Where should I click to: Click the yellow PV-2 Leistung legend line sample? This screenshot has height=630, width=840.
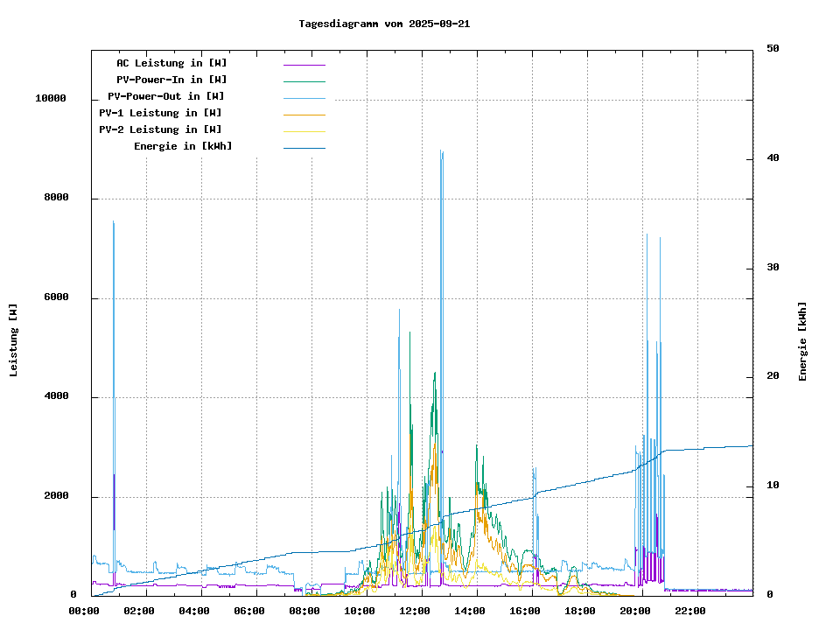[304, 131]
